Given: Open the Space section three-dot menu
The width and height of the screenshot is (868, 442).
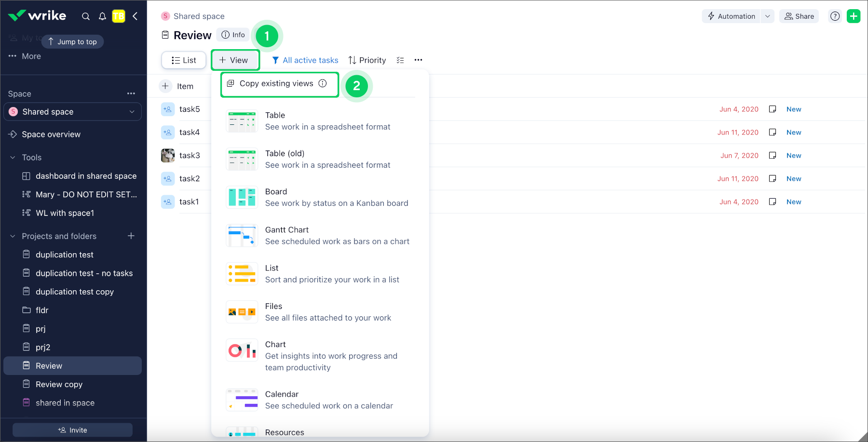Looking at the screenshot, I should tap(131, 94).
